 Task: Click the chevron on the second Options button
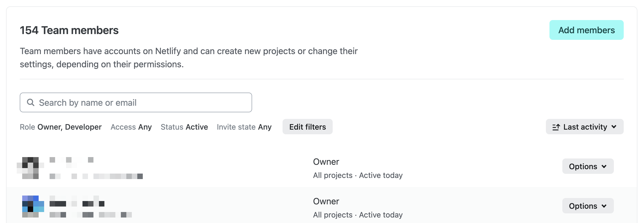(x=605, y=206)
